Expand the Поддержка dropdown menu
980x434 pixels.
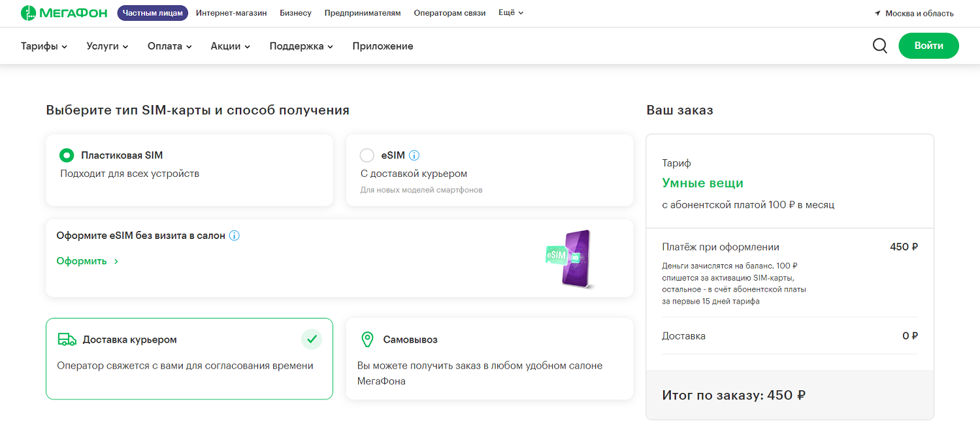301,46
